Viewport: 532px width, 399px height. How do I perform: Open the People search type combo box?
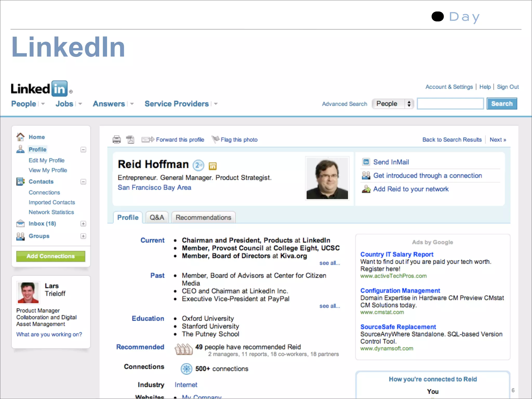(x=393, y=104)
